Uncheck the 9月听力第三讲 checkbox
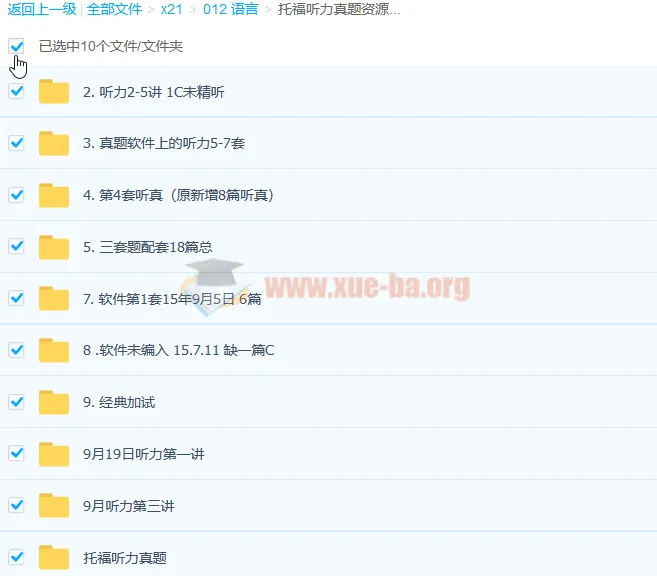 click(16, 505)
